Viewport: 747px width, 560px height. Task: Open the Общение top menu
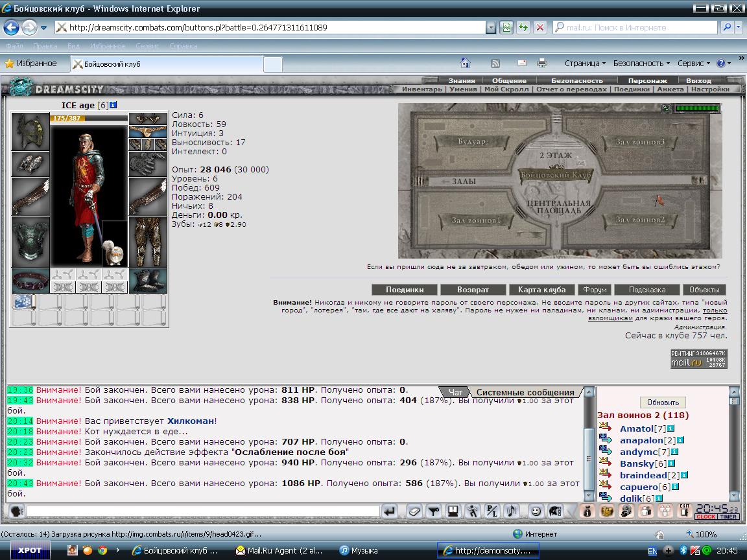509,80
